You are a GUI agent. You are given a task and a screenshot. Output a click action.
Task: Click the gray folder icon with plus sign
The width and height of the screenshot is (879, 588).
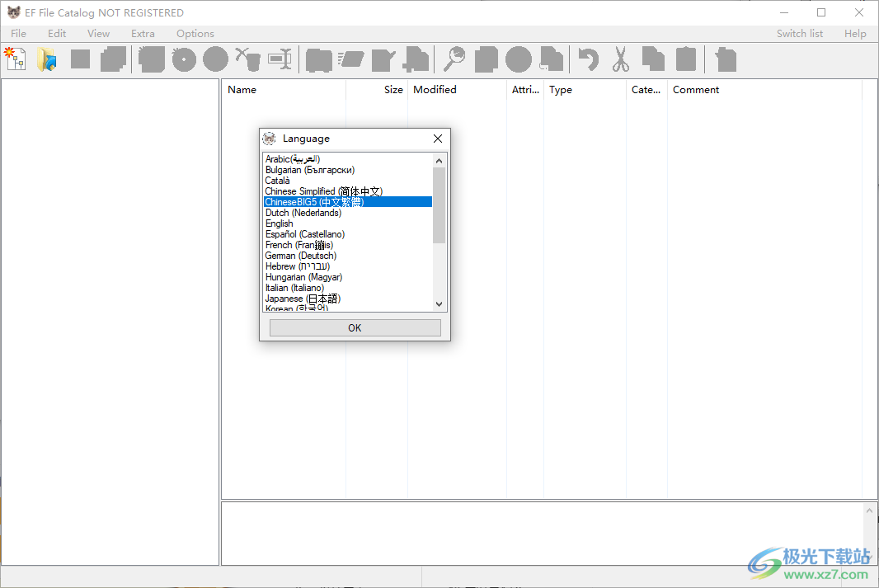(x=416, y=59)
